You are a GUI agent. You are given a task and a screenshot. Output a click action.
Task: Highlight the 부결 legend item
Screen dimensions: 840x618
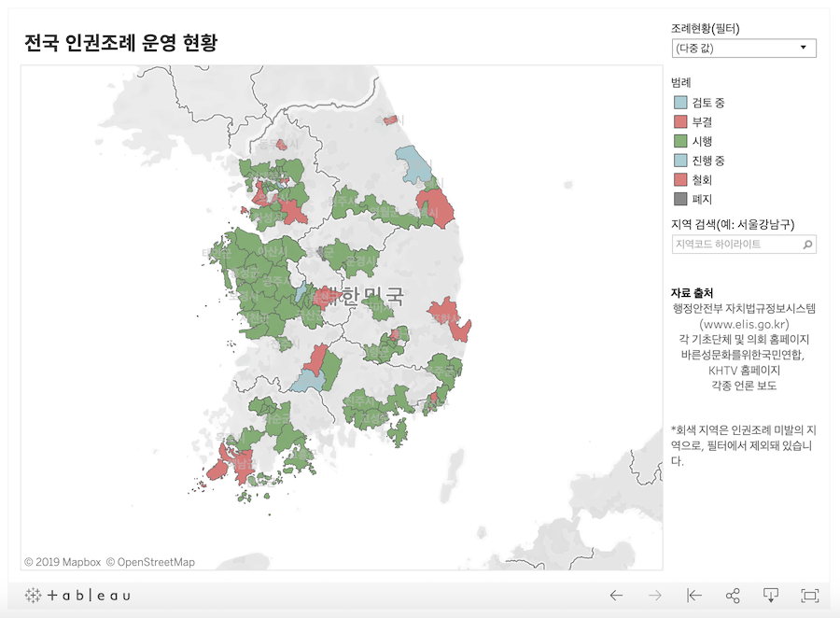(702, 122)
